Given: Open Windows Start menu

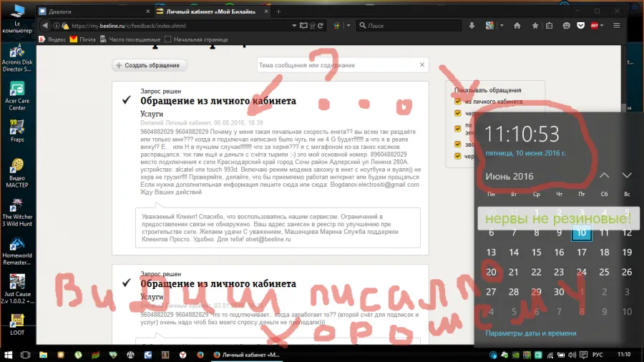Looking at the screenshot, I should 8,355.
